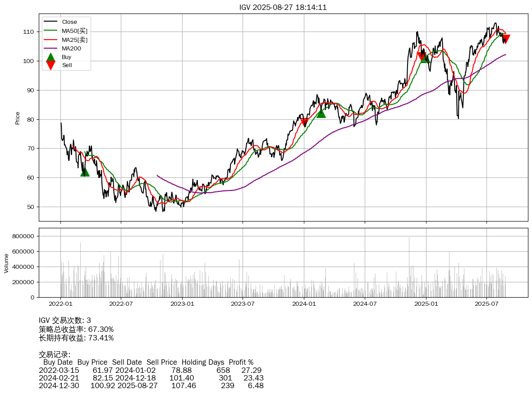532x394 pixels.
Task: Click the chart title IGV 2025-08-27 18:14:11
Action: [x=283, y=7]
